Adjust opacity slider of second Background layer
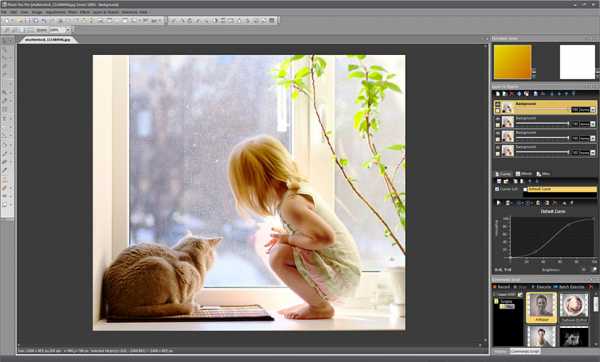Image resolution: width=600 pixels, height=362 pixels. pyautogui.click(x=542, y=123)
